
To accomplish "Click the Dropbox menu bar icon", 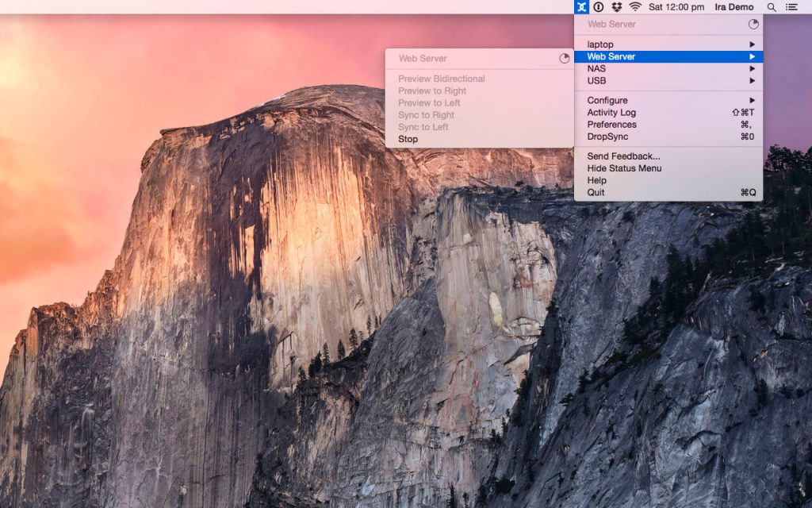I will click(x=616, y=7).
